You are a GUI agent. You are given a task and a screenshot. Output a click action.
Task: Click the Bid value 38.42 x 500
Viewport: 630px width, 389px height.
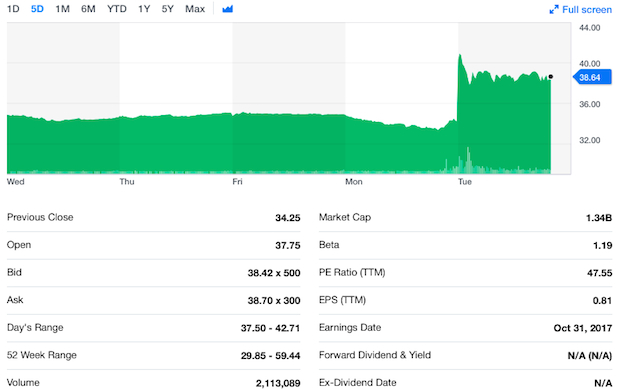pos(274,273)
